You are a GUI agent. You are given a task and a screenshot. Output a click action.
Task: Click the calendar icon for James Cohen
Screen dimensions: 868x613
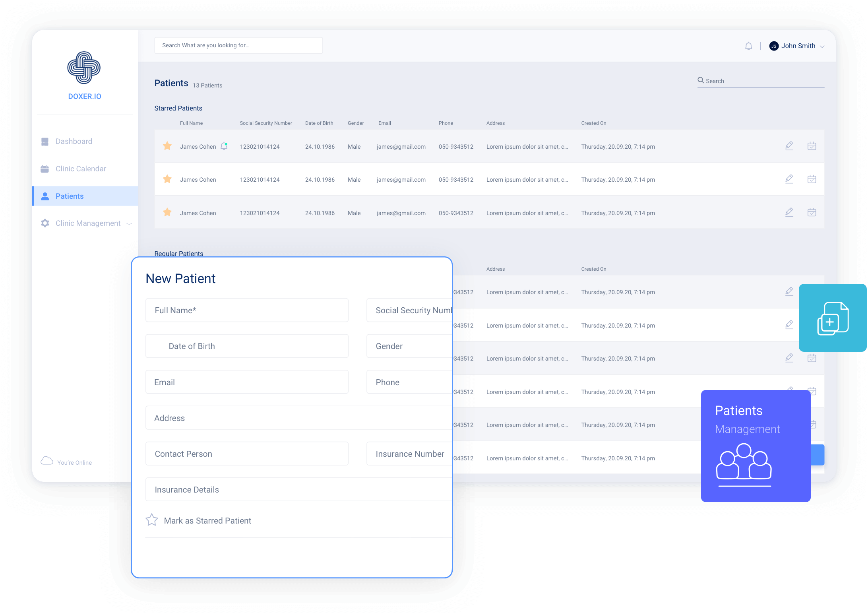coord(812,146)
